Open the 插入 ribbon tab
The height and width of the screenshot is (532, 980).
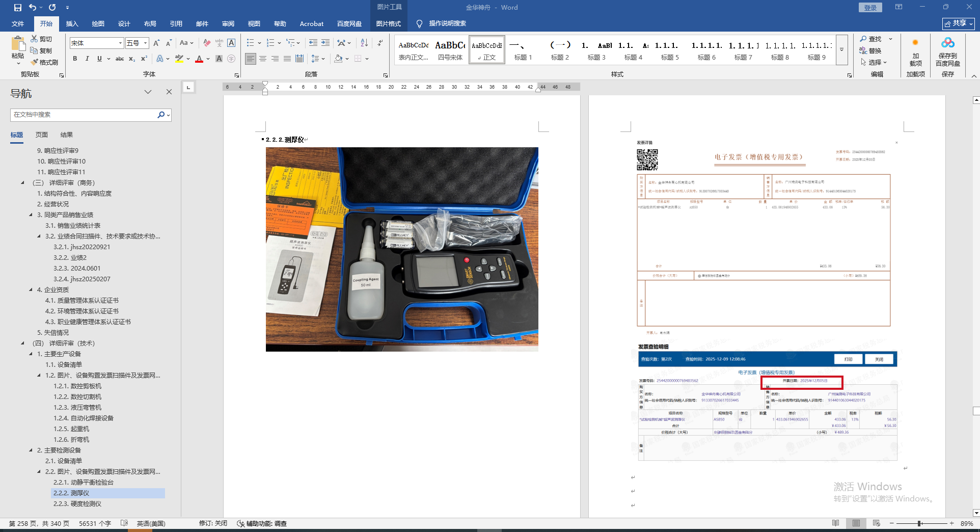coord(72,23)
